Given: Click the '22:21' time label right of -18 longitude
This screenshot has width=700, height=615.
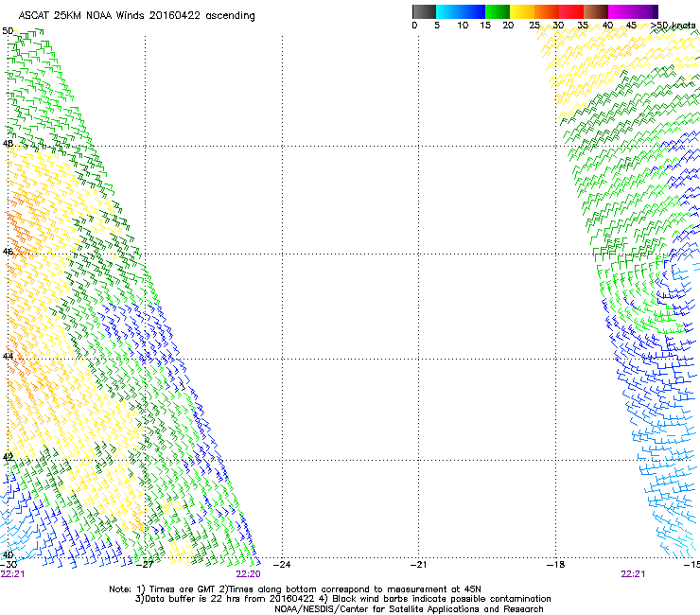Looking at the screenshot, I should point(633,574).
